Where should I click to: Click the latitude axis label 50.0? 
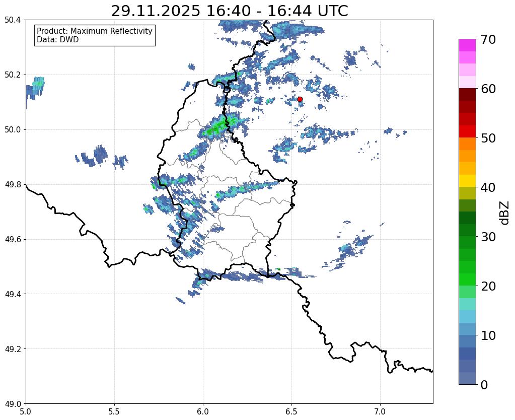13,130
